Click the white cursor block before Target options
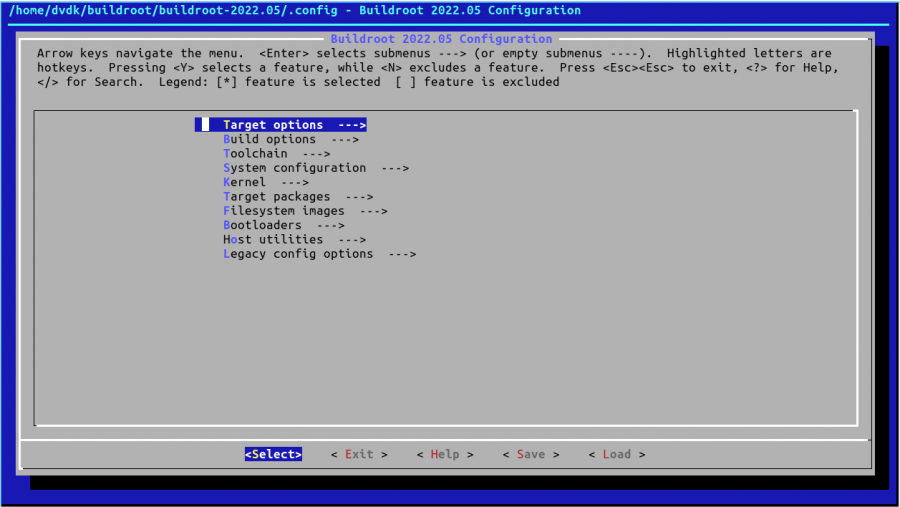 [205, 125]
